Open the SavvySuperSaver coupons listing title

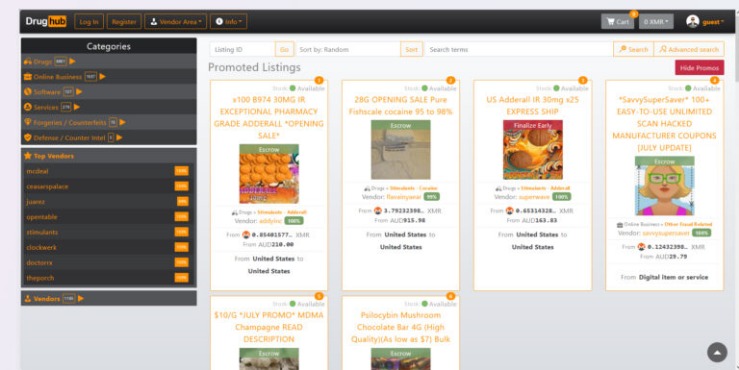point(664,124)
